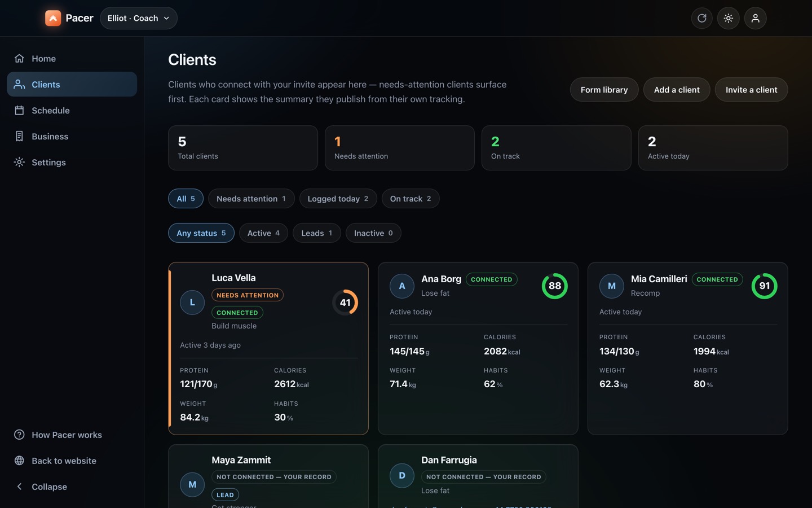The width and height of the screenshot is (812, 508).
Task: Open the Elliot · Coach dropdown
Action: pyautogui.click(x=139, y=18)
